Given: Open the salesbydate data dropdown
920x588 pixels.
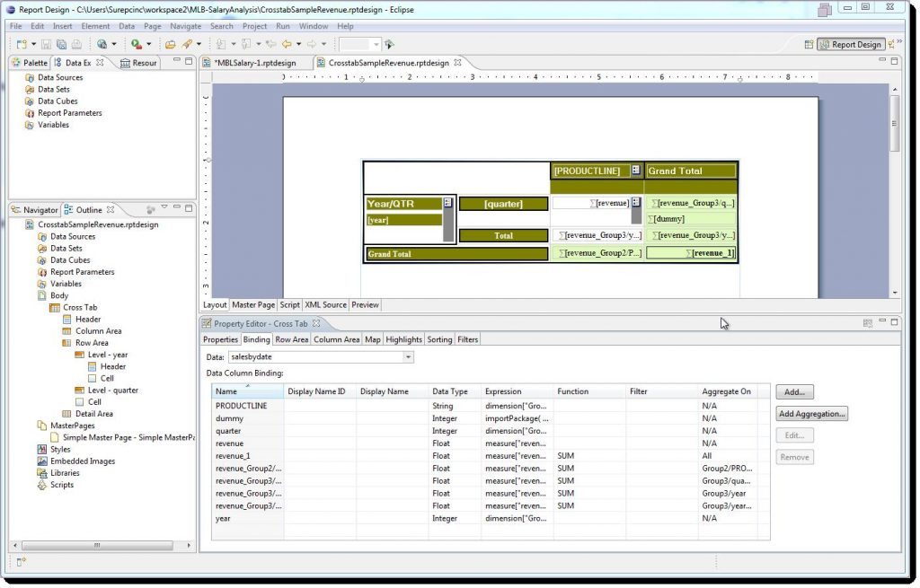Looking at the screenshot, I should [x=408, y=356].
